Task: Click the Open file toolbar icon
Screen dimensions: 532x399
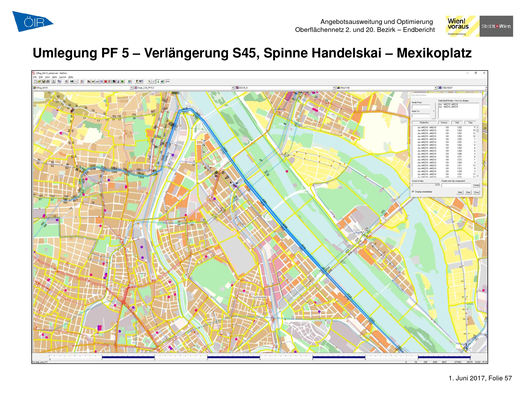Action: pos(39,81)
